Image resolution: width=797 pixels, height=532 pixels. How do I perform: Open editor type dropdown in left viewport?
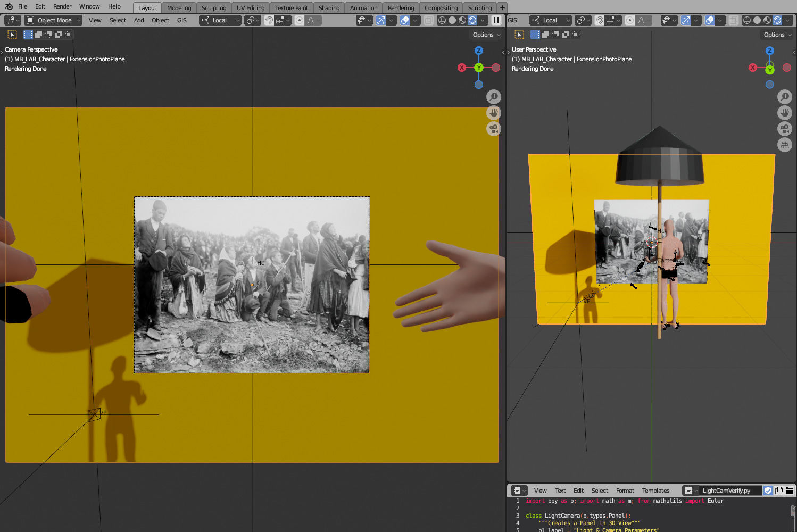pos(12,20)
